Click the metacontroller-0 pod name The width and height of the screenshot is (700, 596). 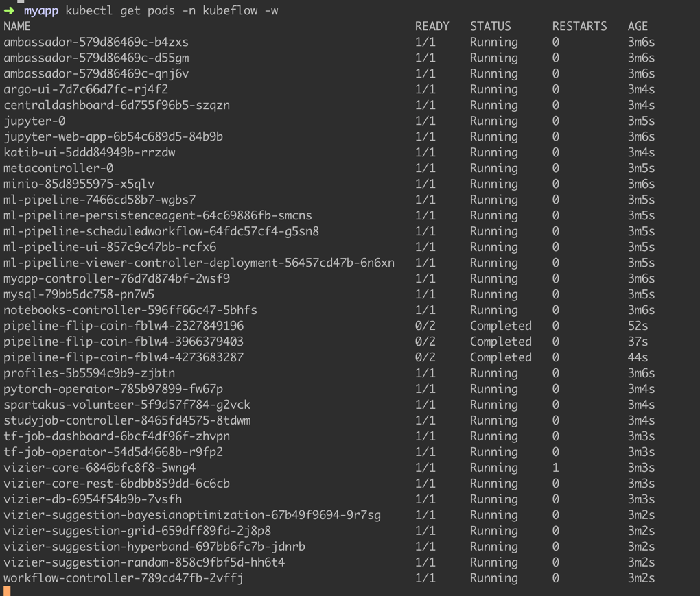(x=58, y=169)
